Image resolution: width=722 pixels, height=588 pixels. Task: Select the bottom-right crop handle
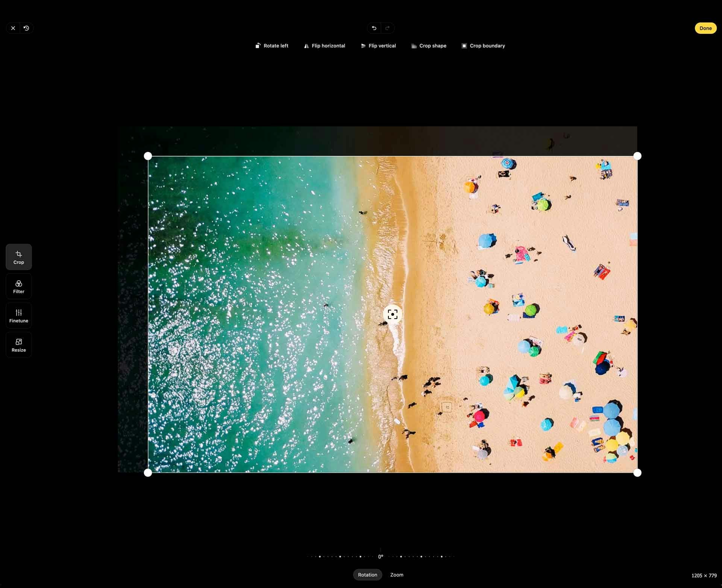coord(637,473)
